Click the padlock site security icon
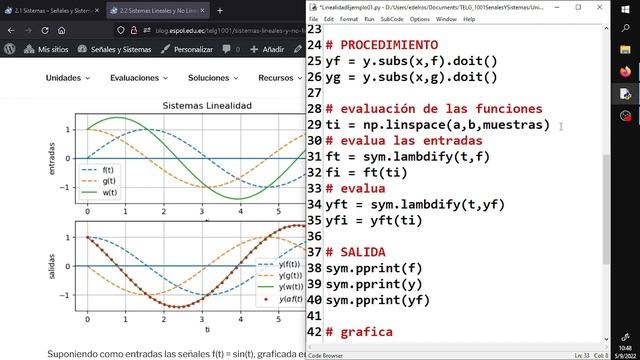Image resolution: width=640 pixels, height=360 pixels. pos(133,30)
